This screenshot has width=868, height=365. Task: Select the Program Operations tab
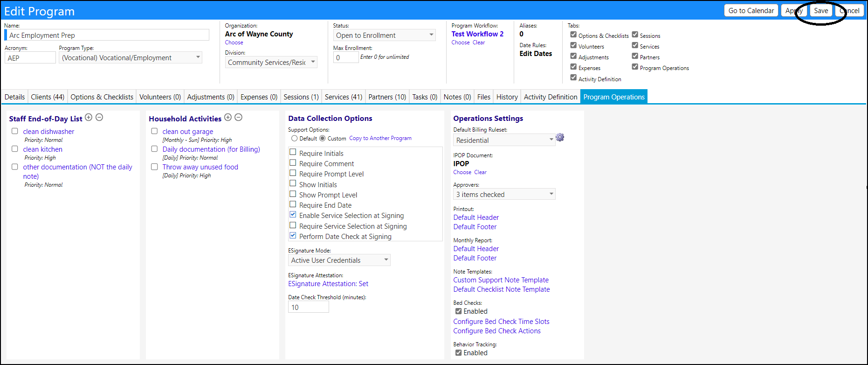[x=614, y=97]
